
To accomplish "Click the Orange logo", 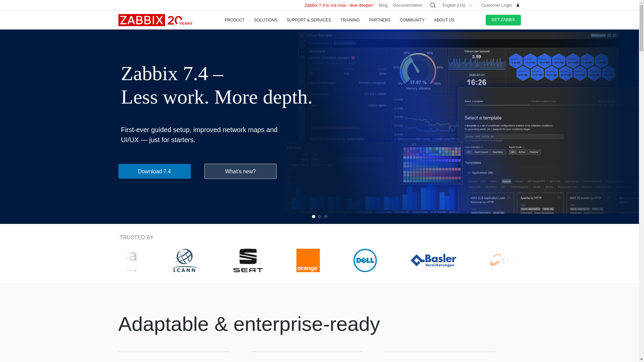I will pos(308,260).
